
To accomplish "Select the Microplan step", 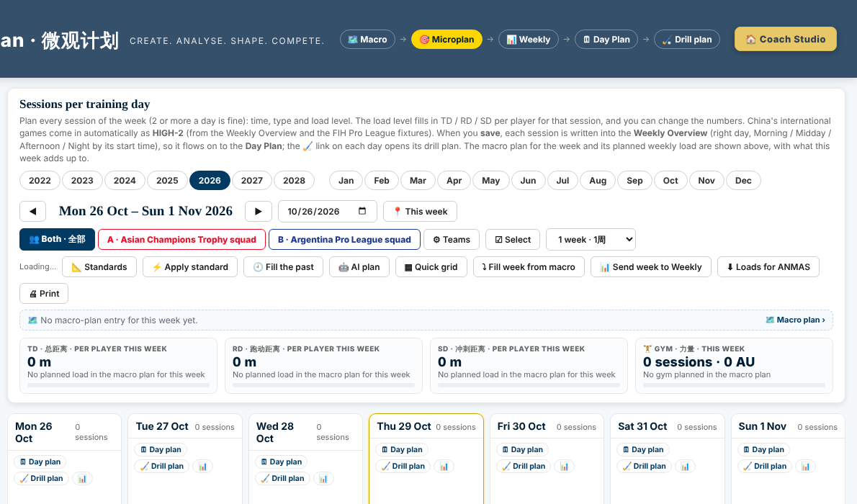I will pyautogui.click(x=447, y=40).
